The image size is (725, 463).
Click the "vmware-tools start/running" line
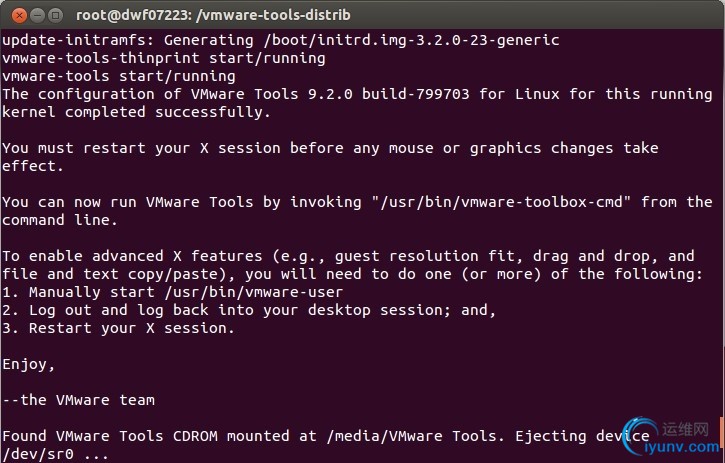click(119, 76)
